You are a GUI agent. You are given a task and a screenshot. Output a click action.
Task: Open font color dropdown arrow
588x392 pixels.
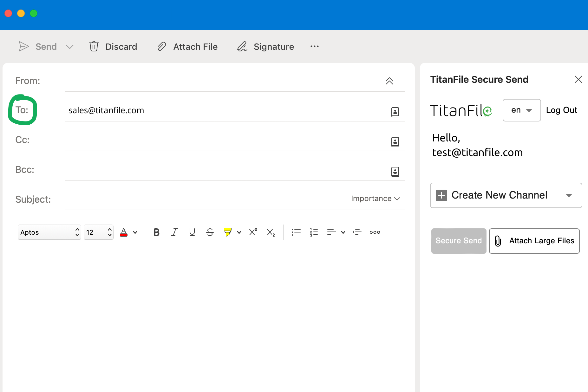[135, 232]
